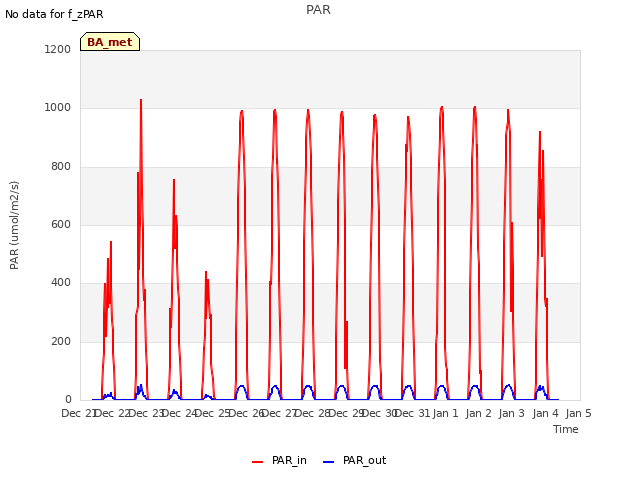Click the PAR chart title
Image resolution: width=640 pixels, height=480 pixels.
(318, 10)
